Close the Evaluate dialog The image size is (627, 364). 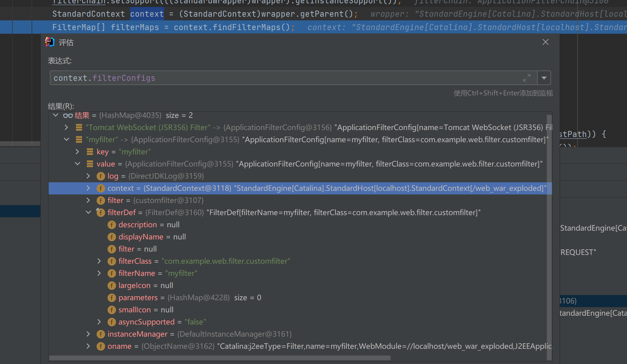point(545,42)
